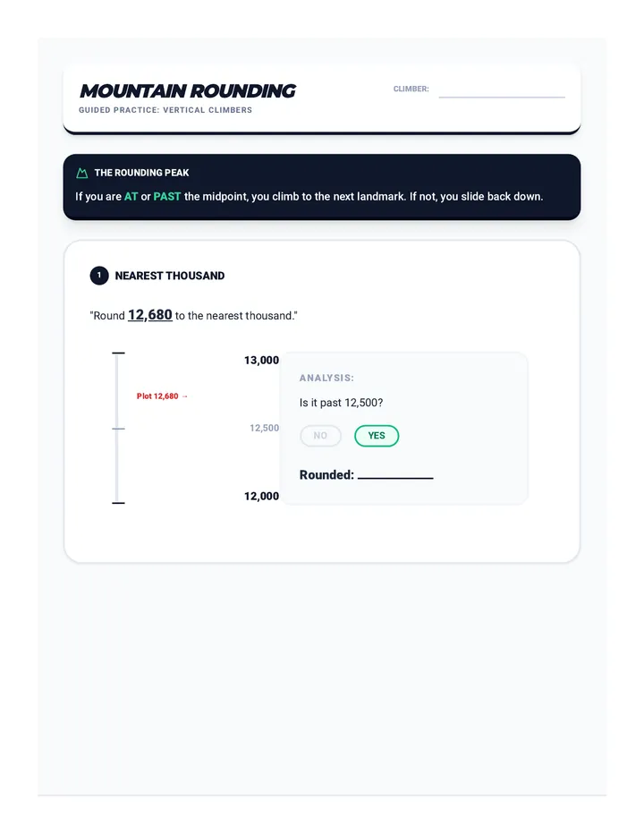Click the vertical number line bar
Screen dimensions: 644x834
117,428
